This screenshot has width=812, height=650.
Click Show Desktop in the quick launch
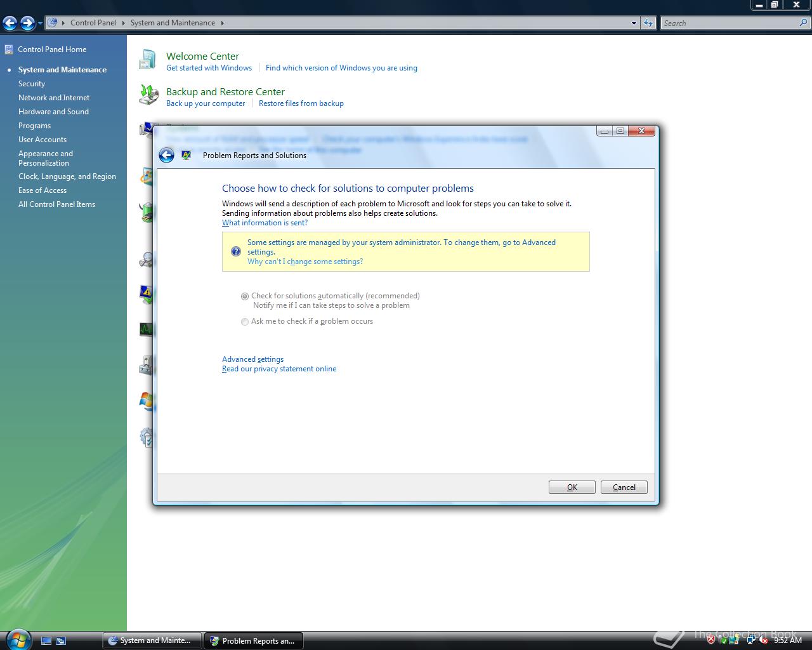tap(46, 641)
